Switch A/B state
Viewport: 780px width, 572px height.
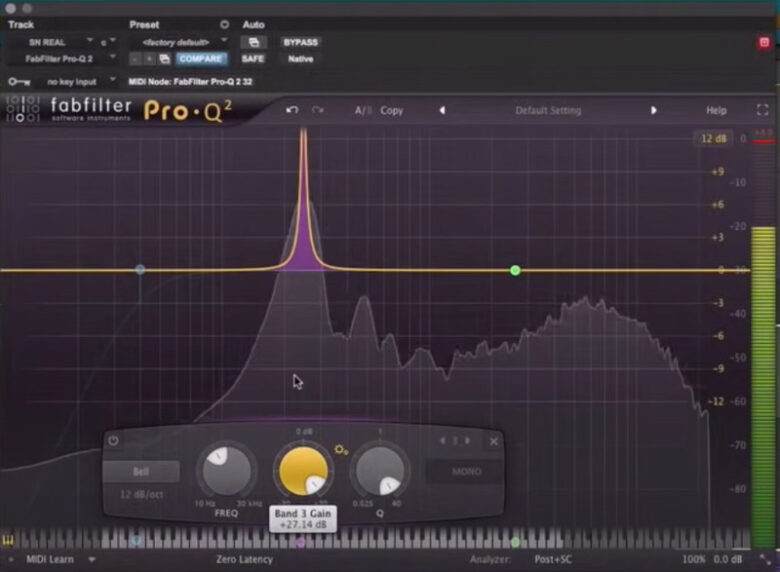pos(363,110)
